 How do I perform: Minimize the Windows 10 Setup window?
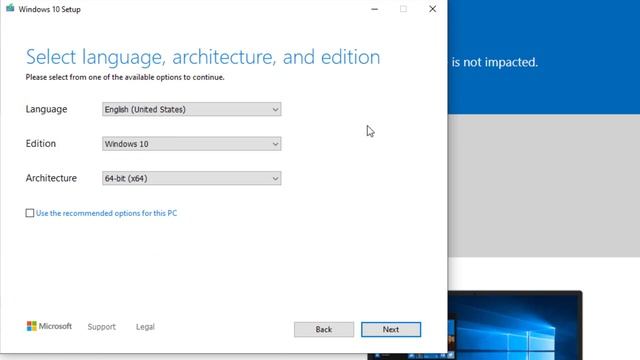374,9
